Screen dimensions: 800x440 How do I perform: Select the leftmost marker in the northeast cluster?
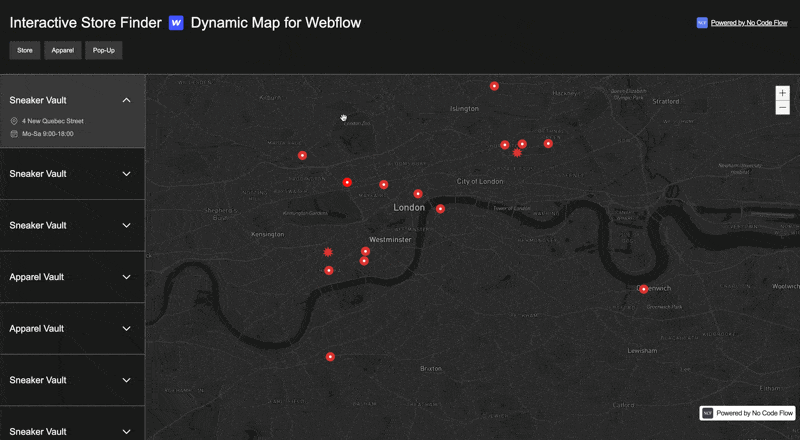coord(505,145)
